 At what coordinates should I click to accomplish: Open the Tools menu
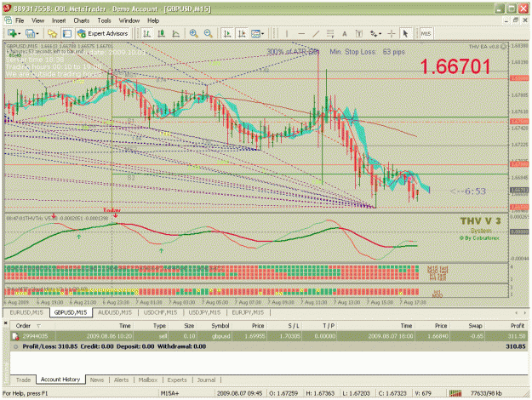104,20
